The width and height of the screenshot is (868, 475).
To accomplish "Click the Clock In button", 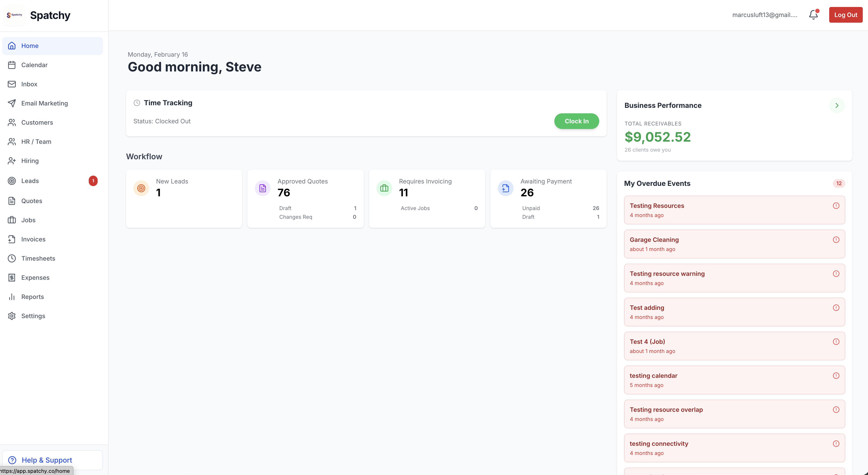I will click(x=576, y=121).
